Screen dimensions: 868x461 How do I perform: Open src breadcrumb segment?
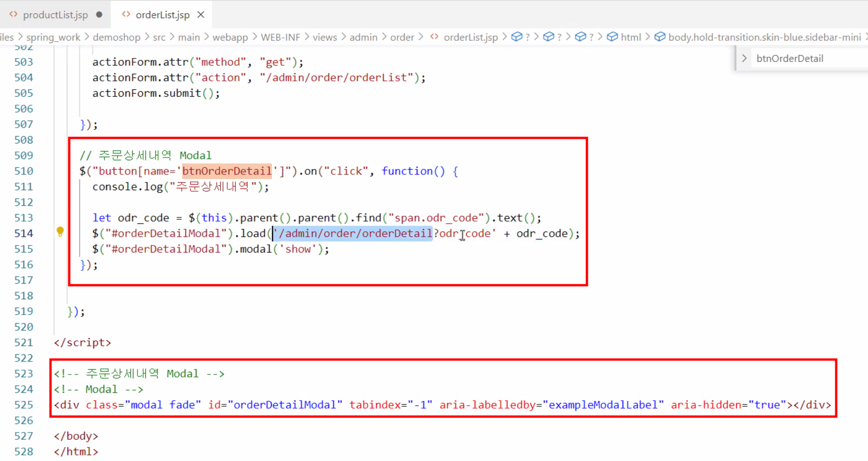159,37
